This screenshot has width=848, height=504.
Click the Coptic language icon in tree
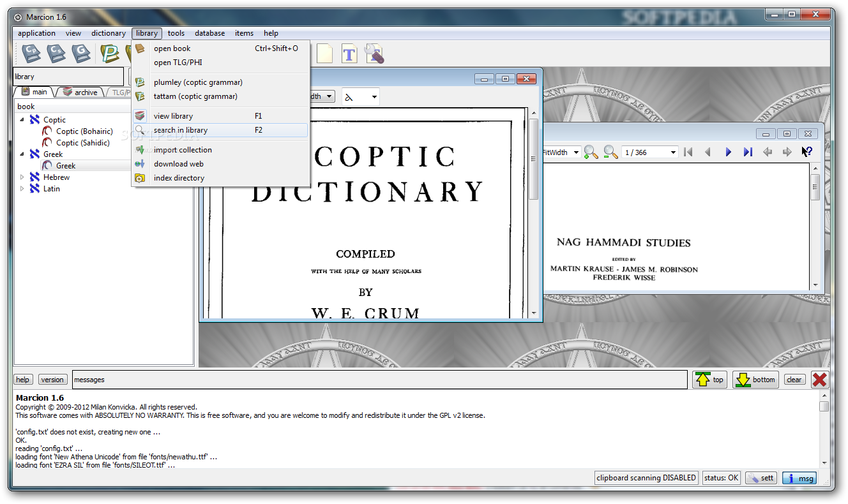(x=34, y=120)
